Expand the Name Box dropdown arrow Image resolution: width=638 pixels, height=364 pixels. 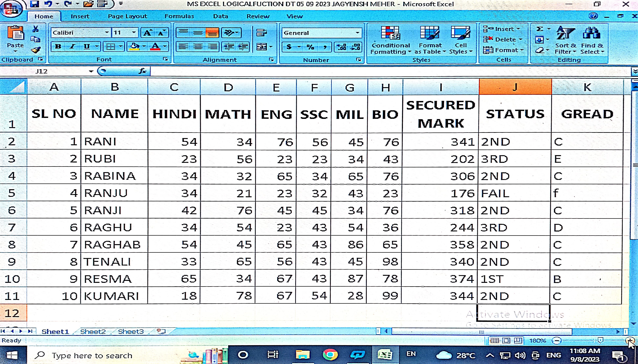click(x=91, y=71)
